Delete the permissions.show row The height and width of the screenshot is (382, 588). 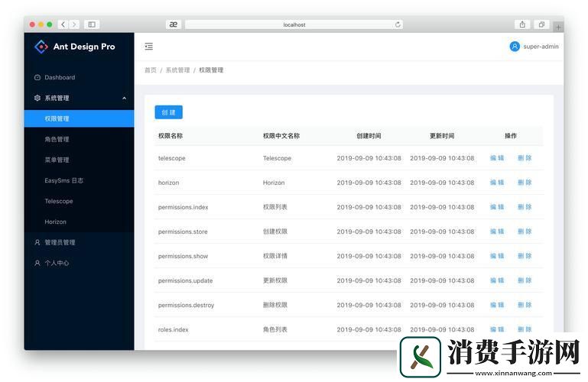(525, 256)
